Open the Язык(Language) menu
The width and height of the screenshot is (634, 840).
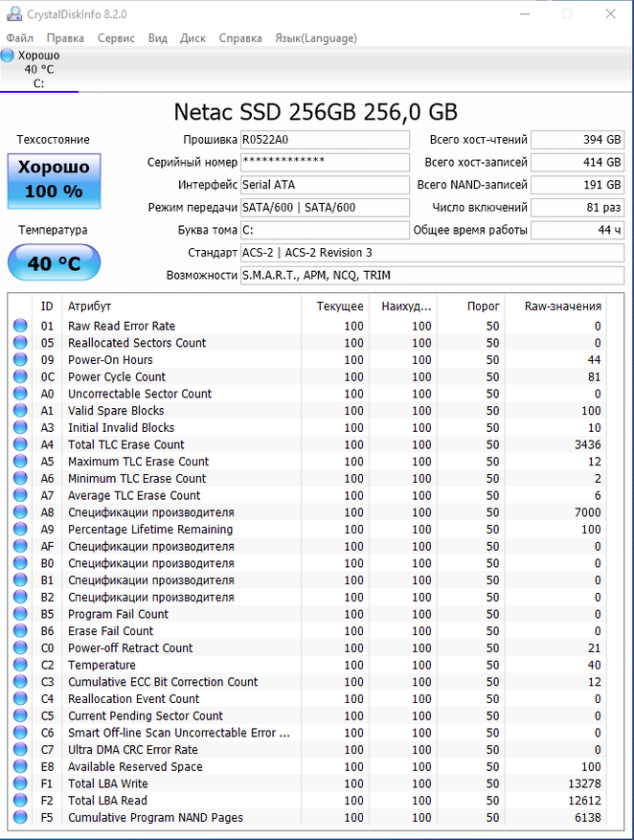click(316, 38)
